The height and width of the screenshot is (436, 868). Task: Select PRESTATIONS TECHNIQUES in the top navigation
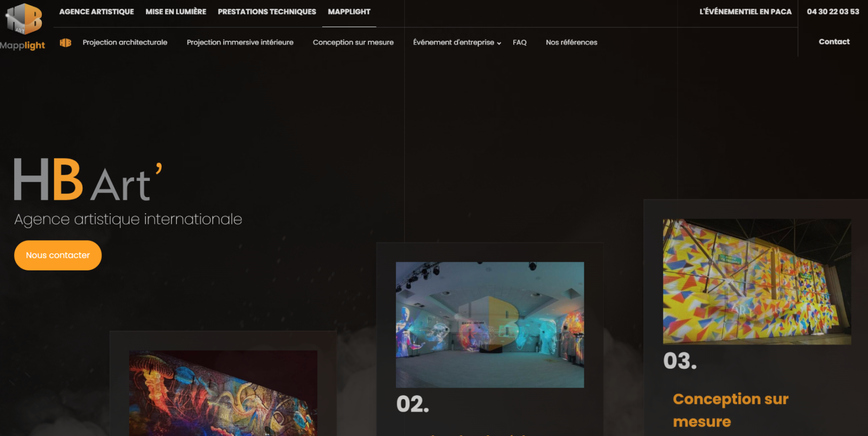click(267, 11)
